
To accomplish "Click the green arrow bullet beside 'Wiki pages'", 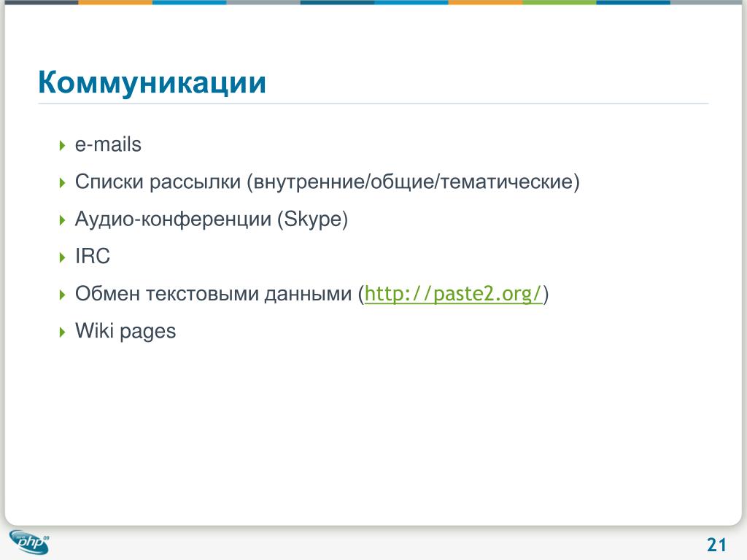I will (x=62, y=332).
